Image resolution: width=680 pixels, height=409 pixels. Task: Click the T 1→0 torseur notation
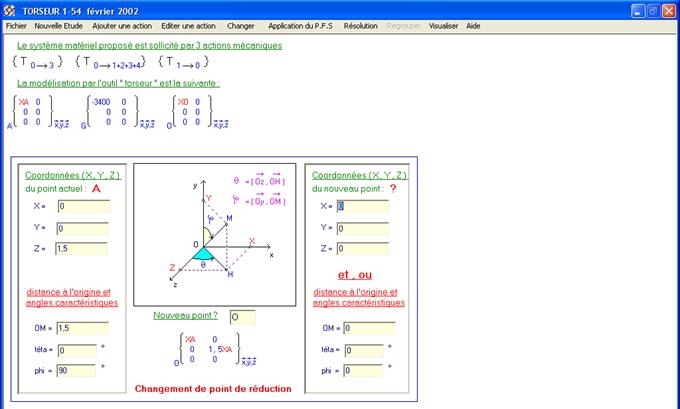[x=183, y=62]
